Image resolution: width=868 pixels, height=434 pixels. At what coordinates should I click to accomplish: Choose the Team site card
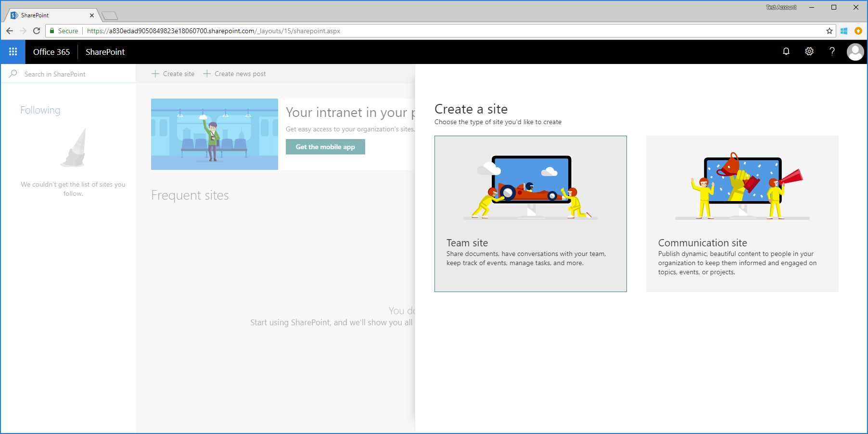coord(531,214)
